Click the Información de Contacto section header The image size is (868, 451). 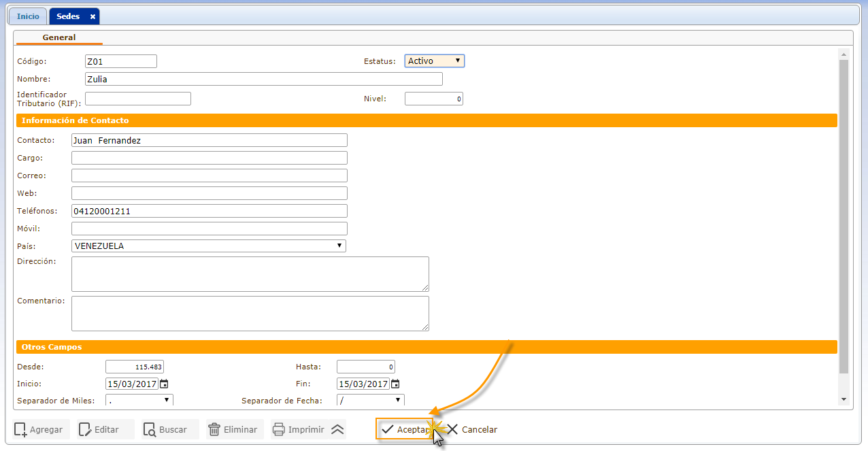427,120
